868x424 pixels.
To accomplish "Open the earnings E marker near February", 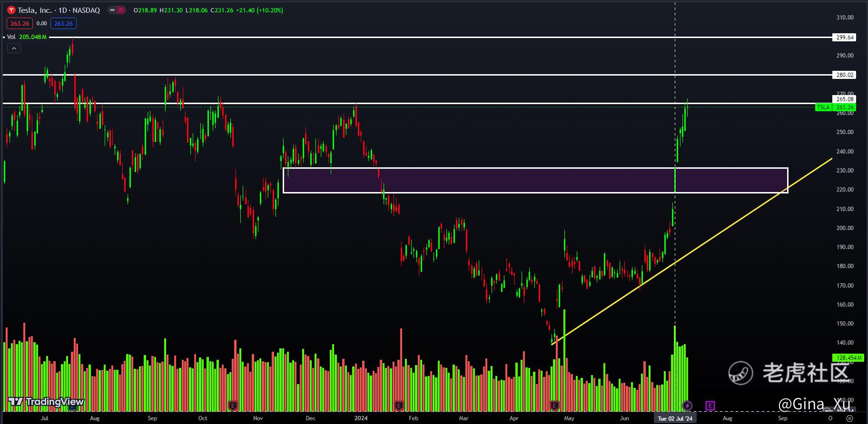I will click(399, 405).
